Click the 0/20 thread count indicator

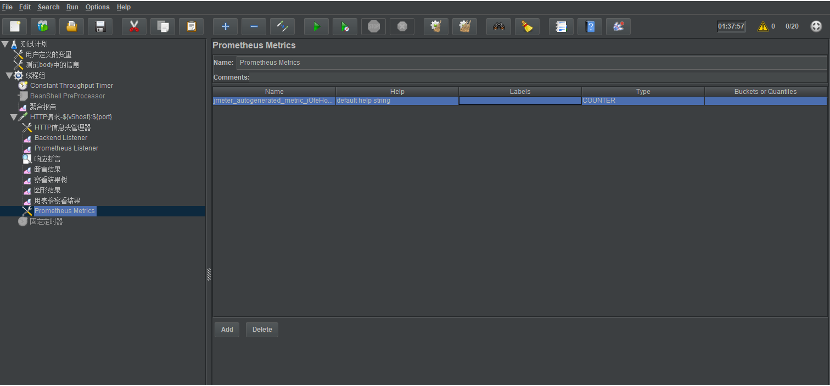tap(792, 26)
